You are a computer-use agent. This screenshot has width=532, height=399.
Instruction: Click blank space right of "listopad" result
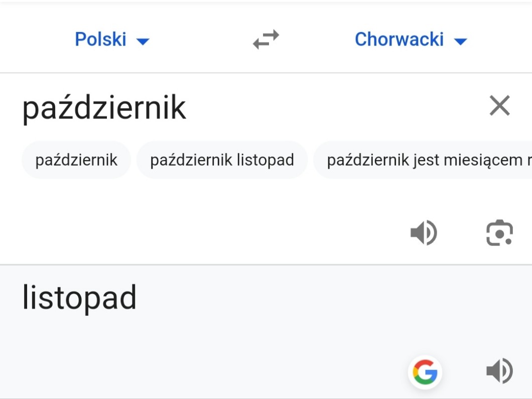326,297
